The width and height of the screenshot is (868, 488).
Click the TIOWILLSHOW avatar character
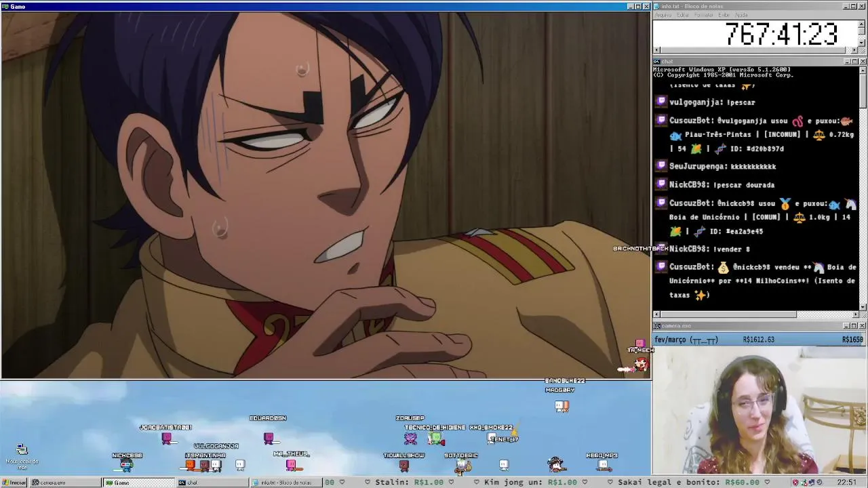(404, 465)
